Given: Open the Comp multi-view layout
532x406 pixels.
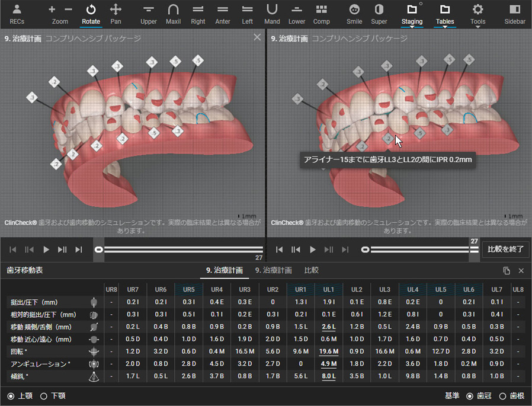Looking at the screenshot, I should point(321,14).
